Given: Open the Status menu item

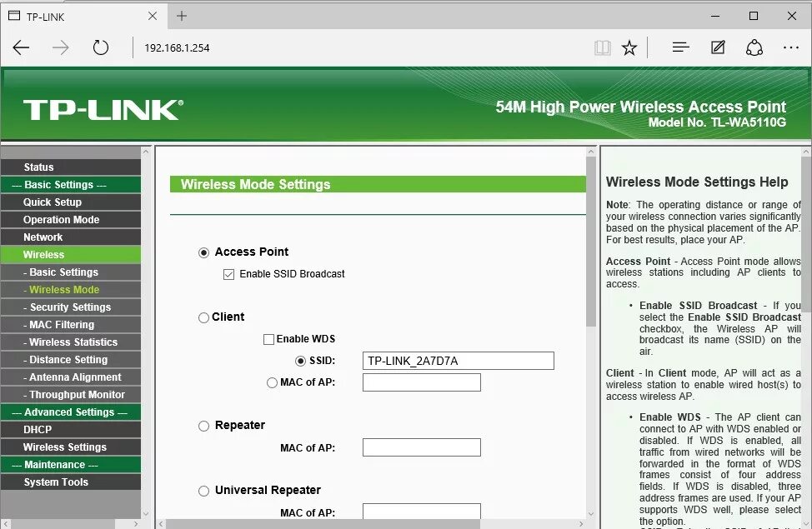Looking at the screenshot, I should (70, 167).
